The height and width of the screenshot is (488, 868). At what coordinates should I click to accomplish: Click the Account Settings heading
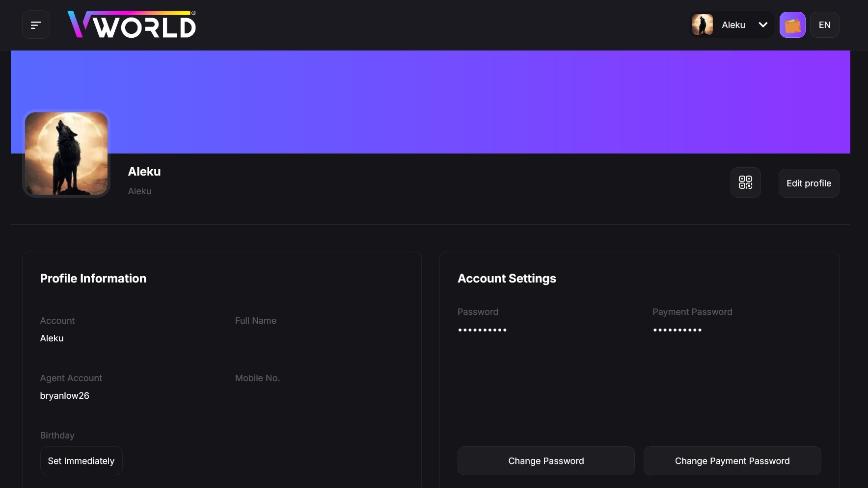coord(507,279)
